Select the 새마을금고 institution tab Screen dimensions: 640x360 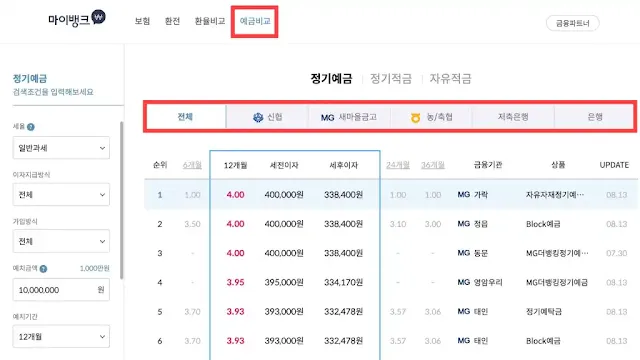tap(349, 117)
